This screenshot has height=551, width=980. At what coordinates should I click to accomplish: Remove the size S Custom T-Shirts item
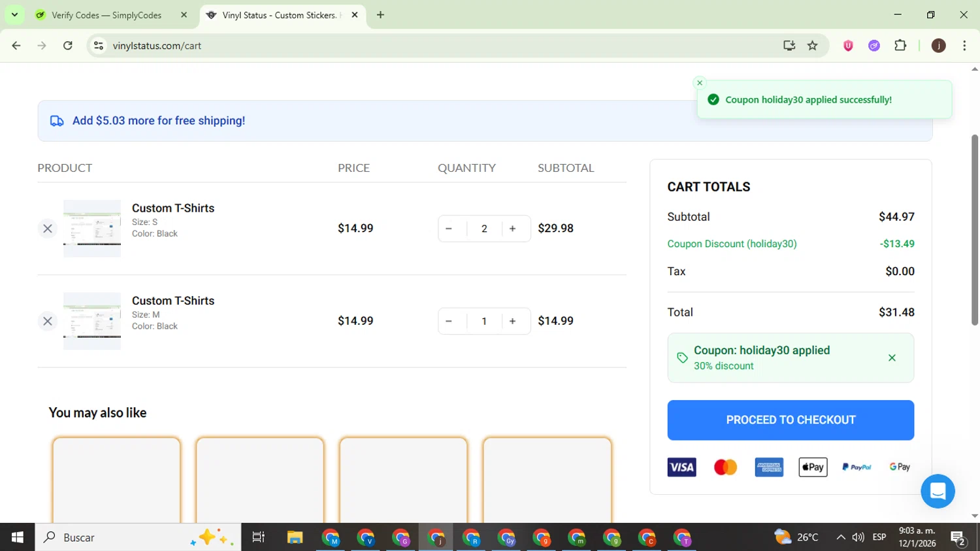48,229
